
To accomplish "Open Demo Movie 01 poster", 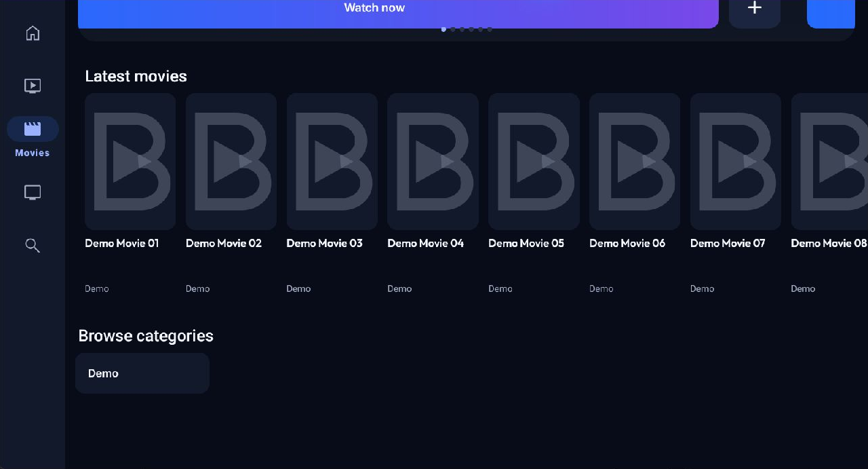I will pyautogui.click(x=130, y=162).
